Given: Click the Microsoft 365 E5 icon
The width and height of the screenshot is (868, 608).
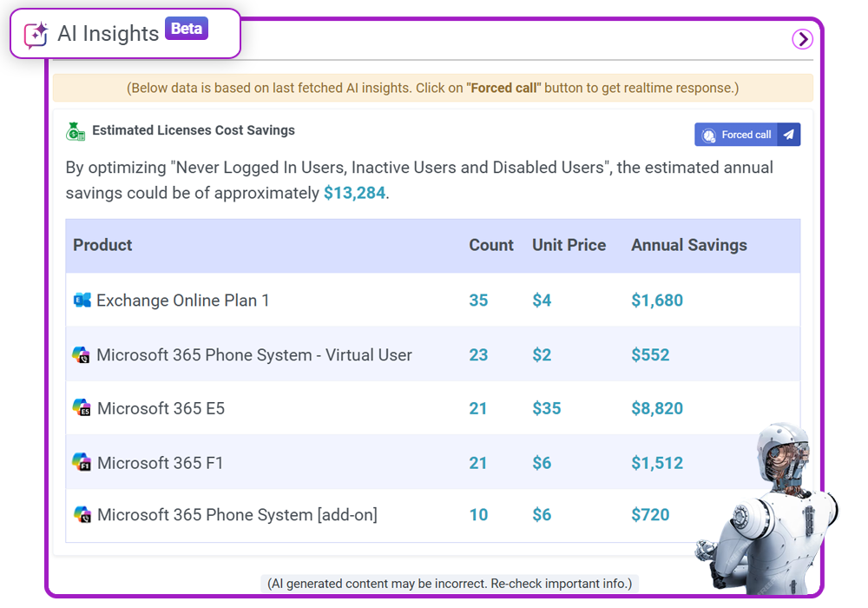Looking at the screenshot, I should [x=82, y=407].
